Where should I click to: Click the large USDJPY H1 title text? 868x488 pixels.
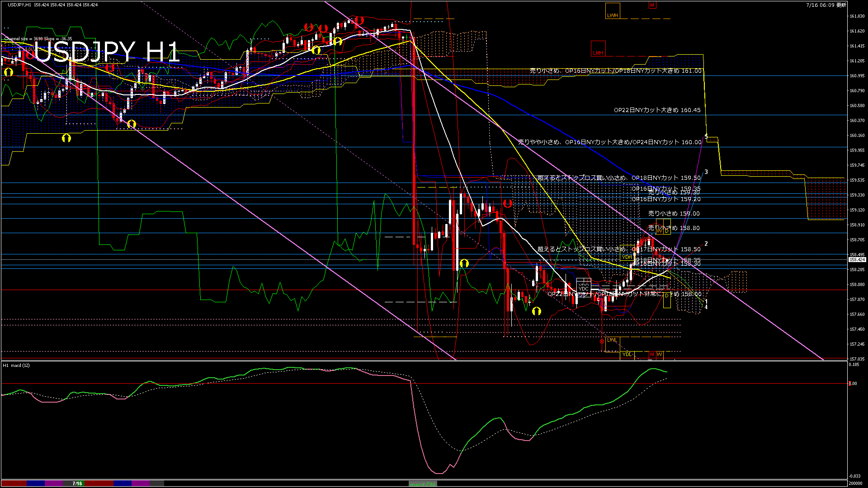coord(107,52)
